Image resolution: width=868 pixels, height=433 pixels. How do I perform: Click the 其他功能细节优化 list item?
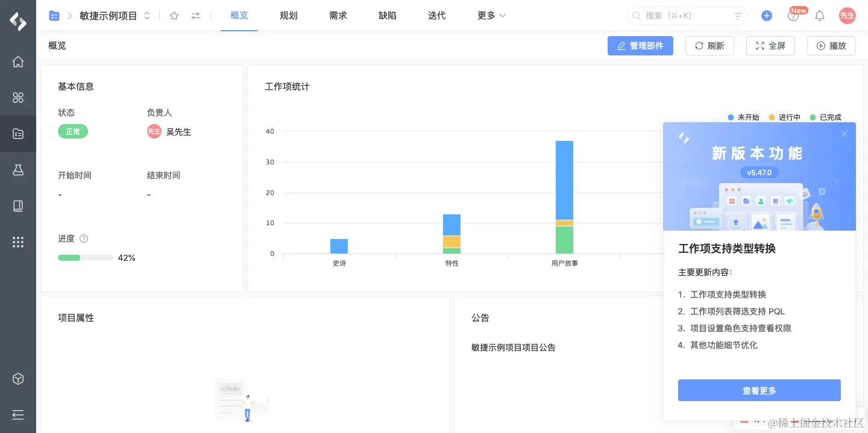[x=724, y=345]
